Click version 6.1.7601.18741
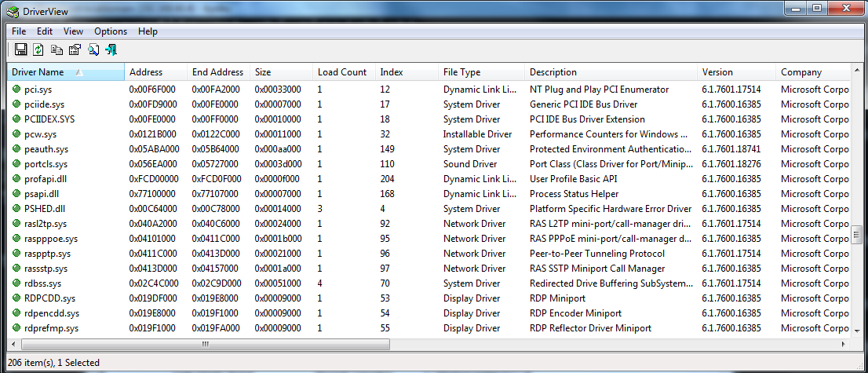This screenshot has width=868, height=373. (731, 149)
